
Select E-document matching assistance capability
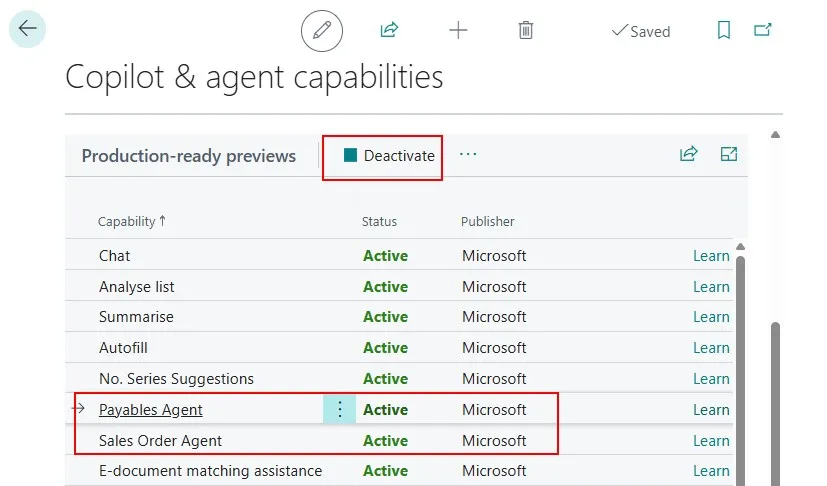[210, 471]
